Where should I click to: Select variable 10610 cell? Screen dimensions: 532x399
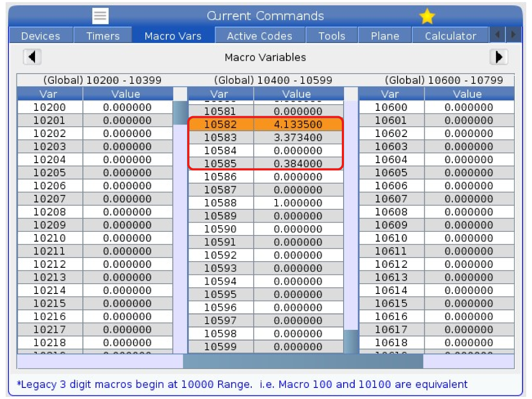(x=391, y=238)
